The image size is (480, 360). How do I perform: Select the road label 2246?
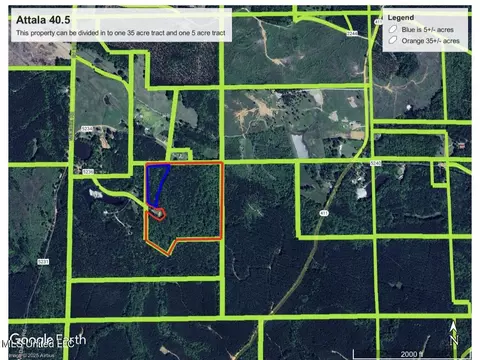[x=352, y=33]
